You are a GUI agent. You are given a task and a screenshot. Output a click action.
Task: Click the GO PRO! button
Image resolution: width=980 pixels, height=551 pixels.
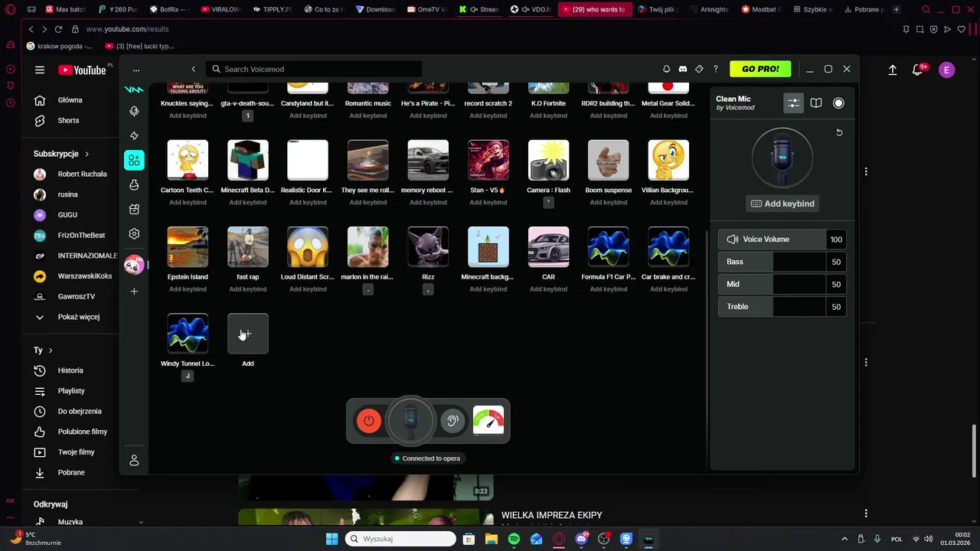[760, 69]
